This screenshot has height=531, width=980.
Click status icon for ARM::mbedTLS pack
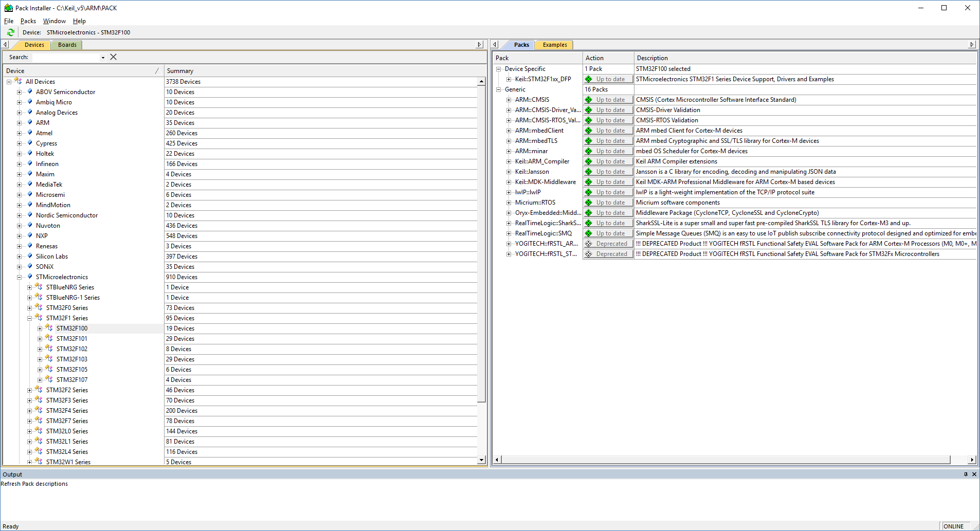(x=589, y=141)
